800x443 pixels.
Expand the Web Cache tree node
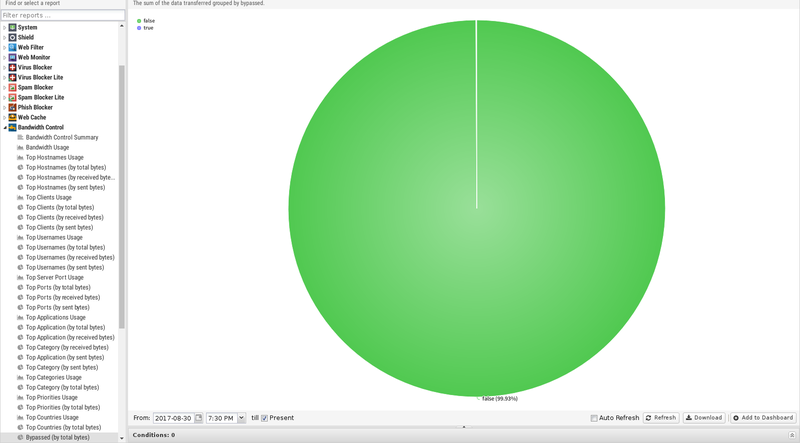(x=5, y=117)
